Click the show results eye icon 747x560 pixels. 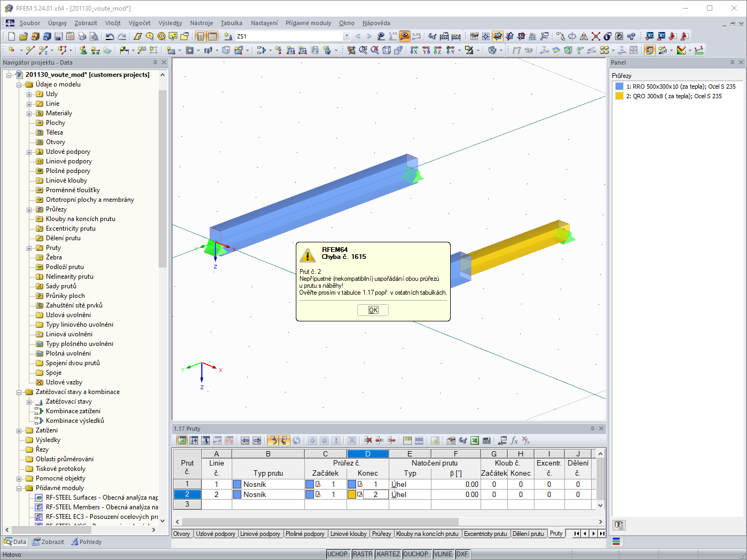pos(405,36)
